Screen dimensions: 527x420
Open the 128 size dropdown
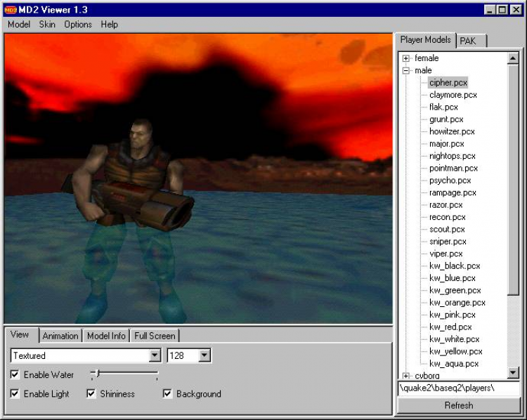(x=204, y=355)
